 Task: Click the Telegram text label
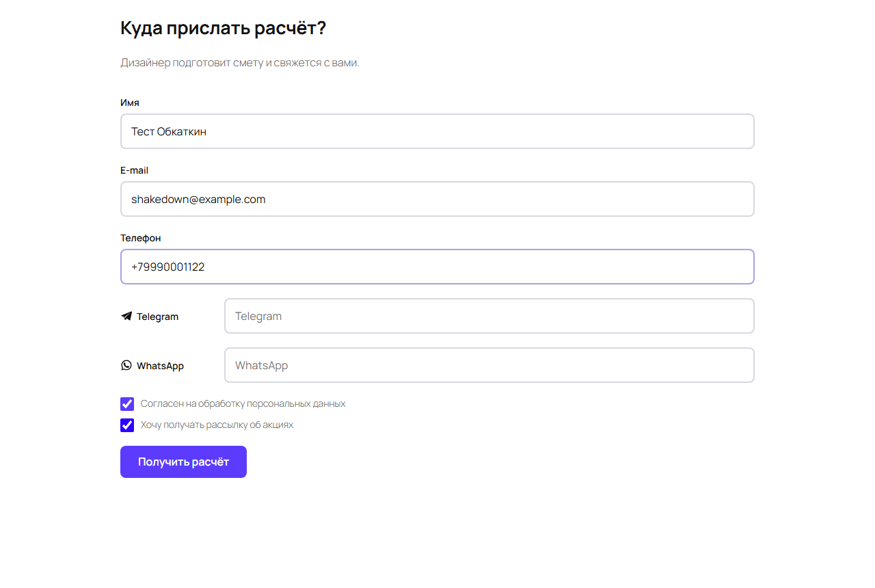pyautogui.click(x=157, y=317)
